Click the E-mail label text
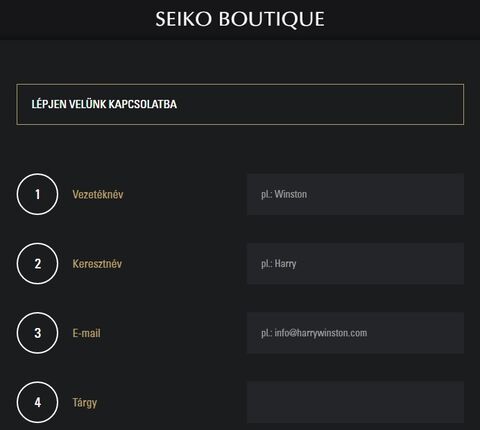This screenshot has width=480, height=430. (86, 333)
